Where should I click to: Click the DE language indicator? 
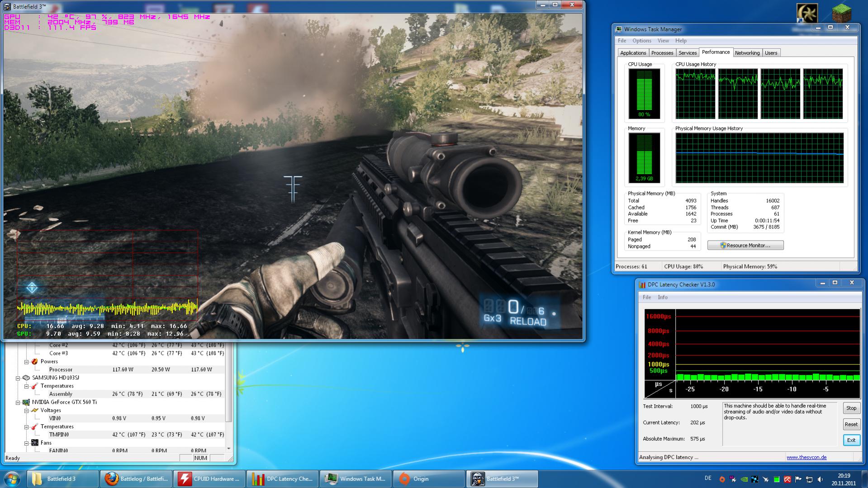tap(708, 479)
